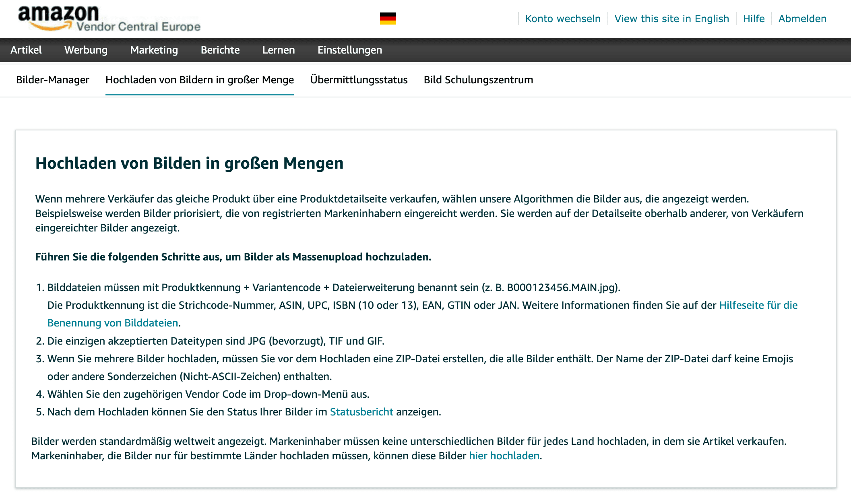Open the Bild Schulungszentrum tab
The image size is (851, 504).
pos(478,80)
